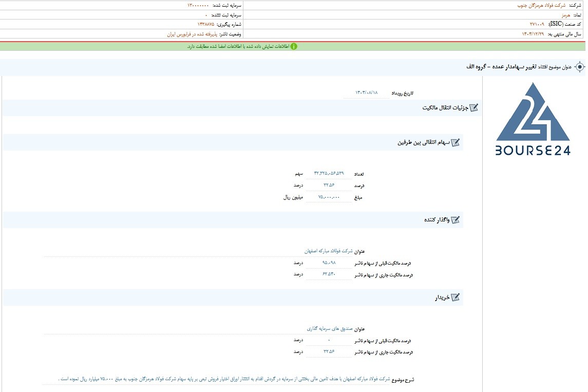The height and width of the screenshot is (392, 588).
Task: Click the buyer name صندوق های سرمایه گذاری
Action: (330, 329)
